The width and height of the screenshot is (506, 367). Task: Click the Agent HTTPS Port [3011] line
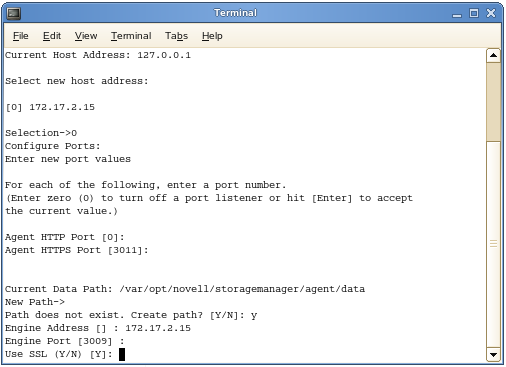point(77,250)
